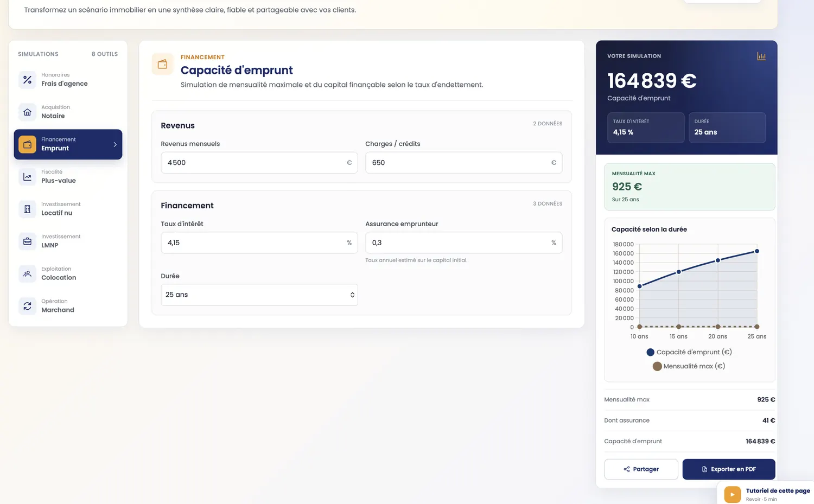
Task: Select the Notaire house icon
Action: [x=27, y=112]
